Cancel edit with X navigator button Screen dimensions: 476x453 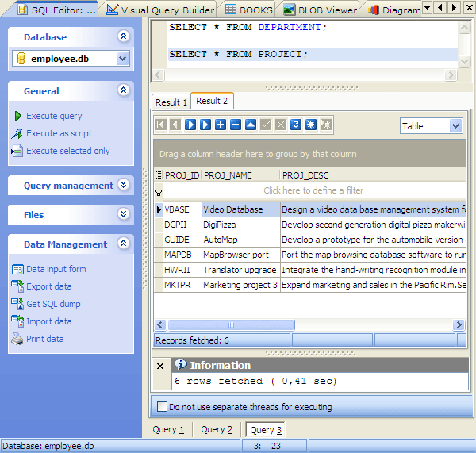tap(281, 125)
